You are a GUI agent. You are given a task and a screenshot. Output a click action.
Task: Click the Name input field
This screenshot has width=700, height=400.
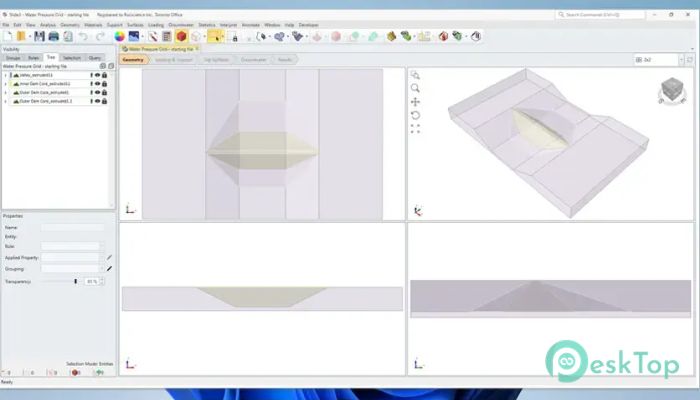72,227
